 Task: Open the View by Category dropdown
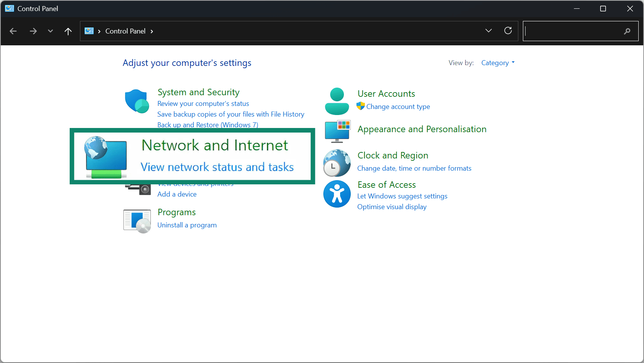[497, 62]
